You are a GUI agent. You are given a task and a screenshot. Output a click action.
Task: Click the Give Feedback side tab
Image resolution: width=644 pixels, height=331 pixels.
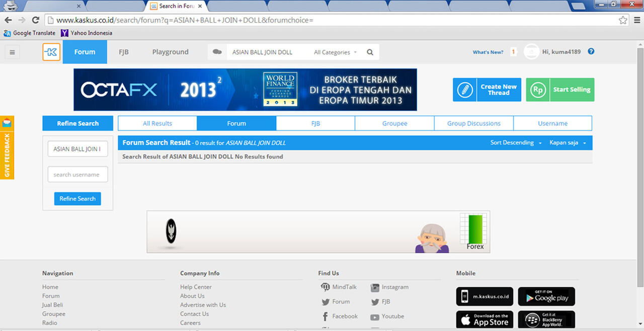coord(7,147)
